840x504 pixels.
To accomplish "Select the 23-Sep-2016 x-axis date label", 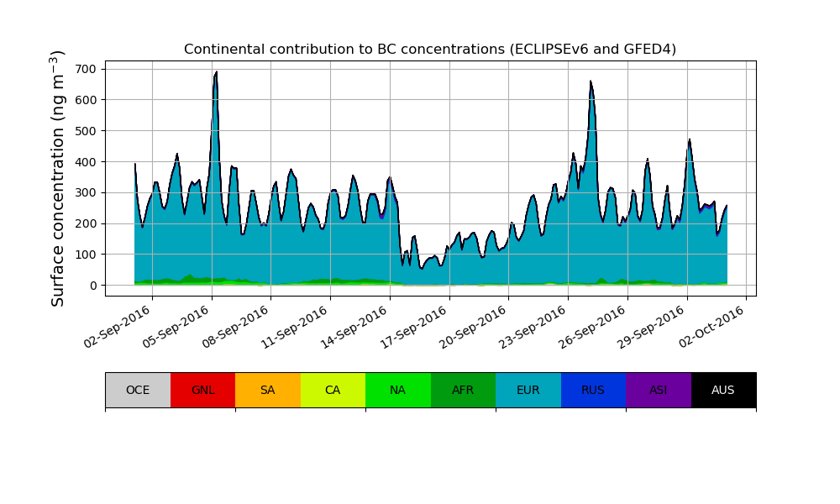I will coord(534,326).
